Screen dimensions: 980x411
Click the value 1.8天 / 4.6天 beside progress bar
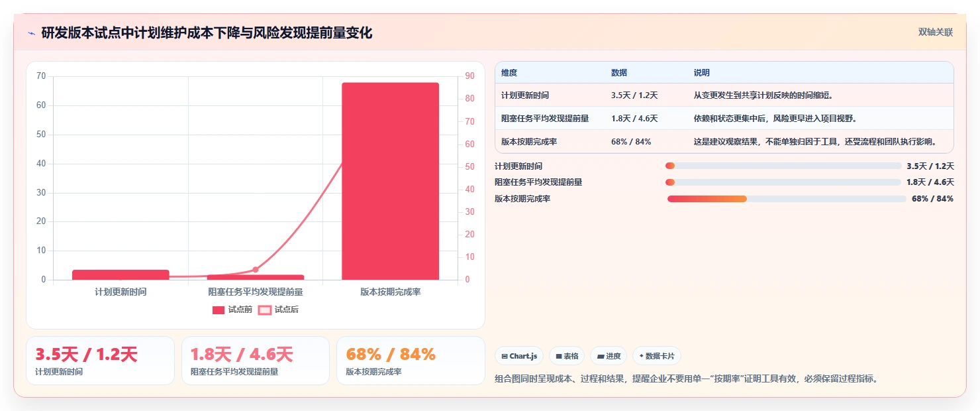(930, 182)
